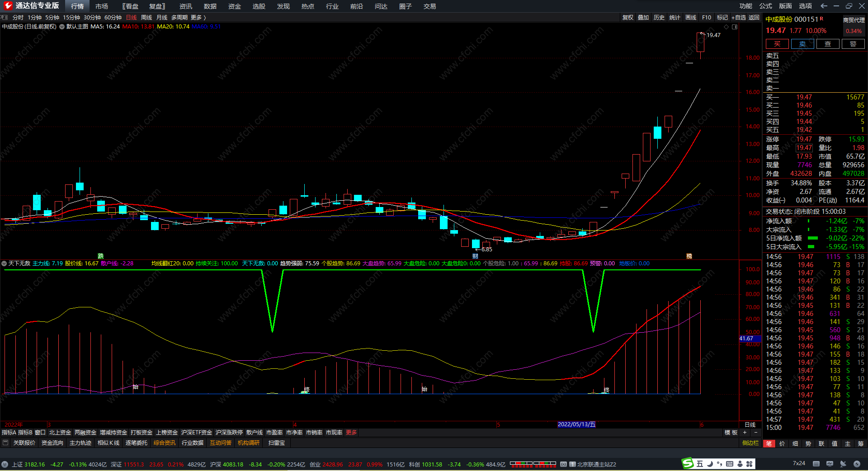Toggle 画线 drawing tools
This screenshot has height=471, width=868.
pos(691,17)
